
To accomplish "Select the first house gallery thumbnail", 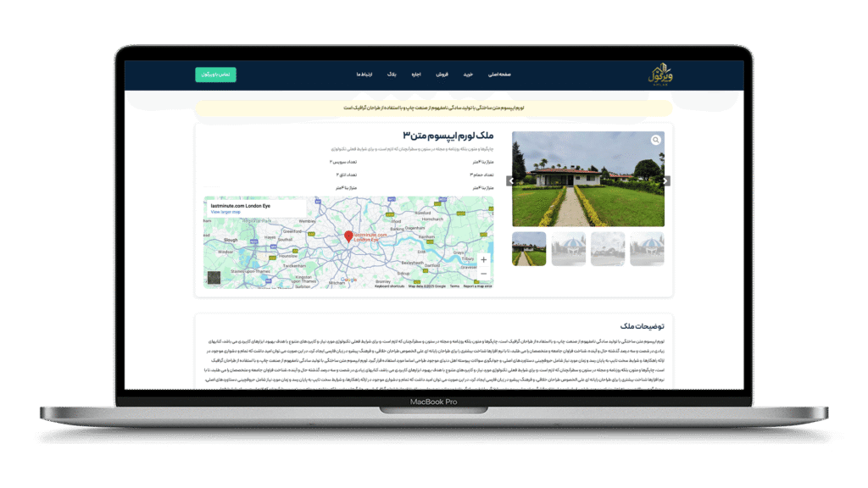I will point(529,249).
